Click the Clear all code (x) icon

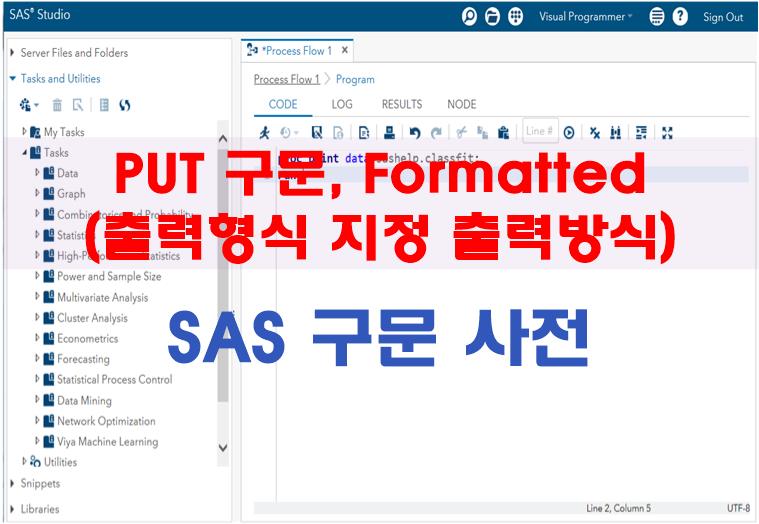point(594,132)
